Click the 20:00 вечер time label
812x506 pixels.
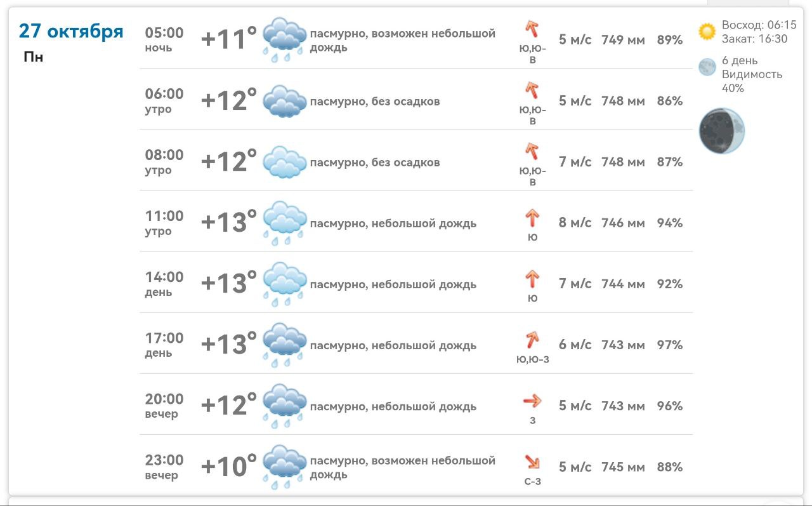[164, 406]
